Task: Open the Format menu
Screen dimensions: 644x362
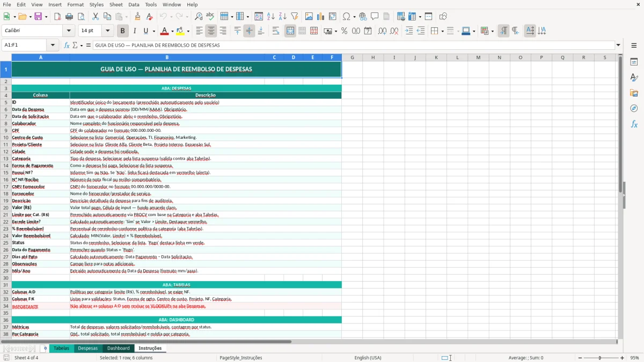Action: tap(75, 4)
